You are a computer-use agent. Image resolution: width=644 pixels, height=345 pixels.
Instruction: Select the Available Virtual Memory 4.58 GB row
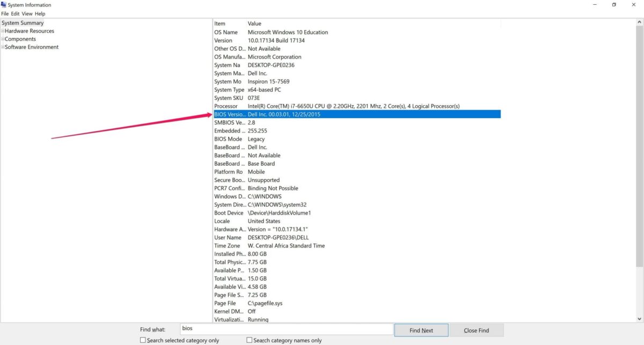357,287
